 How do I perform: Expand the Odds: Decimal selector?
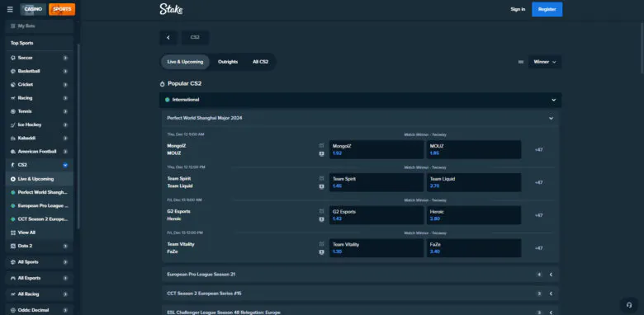[x=65, y=310]
